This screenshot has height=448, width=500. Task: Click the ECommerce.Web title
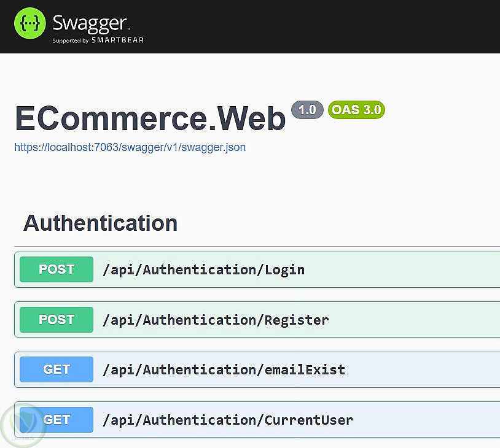tap(150, 118)
